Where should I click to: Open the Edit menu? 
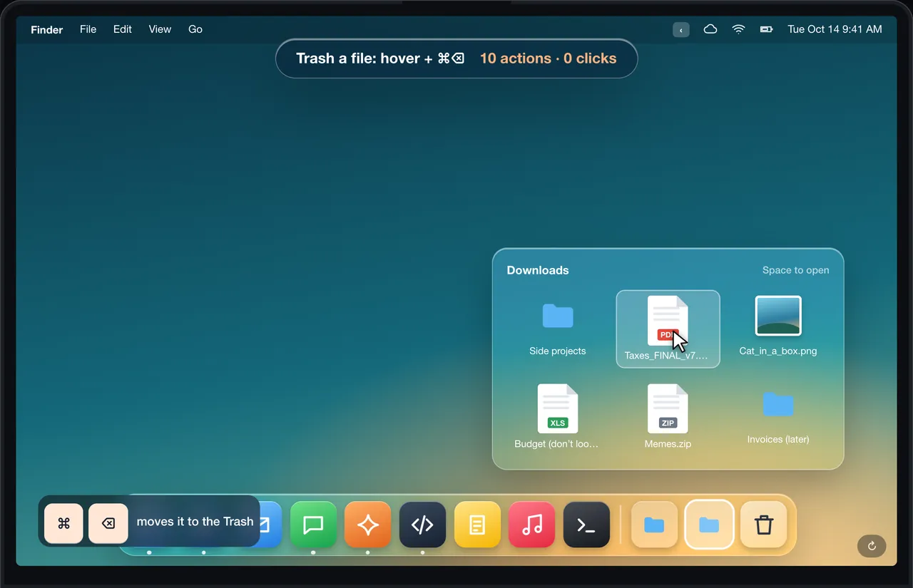(x=123, y=29)
